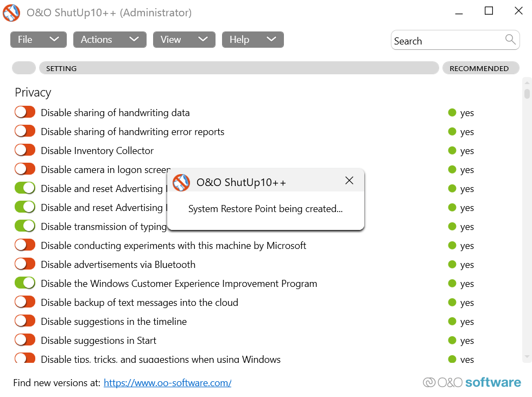
Task: Open the View dropdown menu
Action: (184, 40)
